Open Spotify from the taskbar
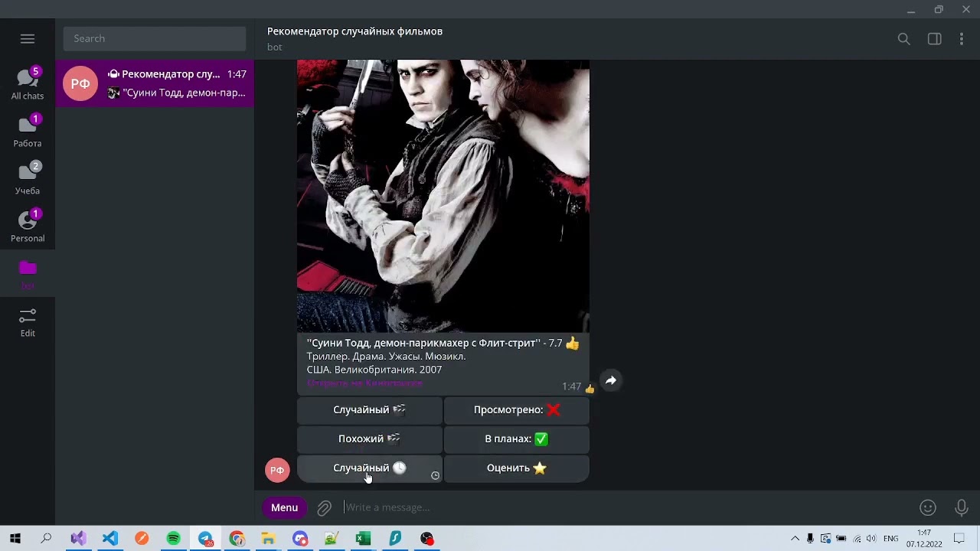The height and width of the screenshot is (551, 980). (x=174, y=538)
